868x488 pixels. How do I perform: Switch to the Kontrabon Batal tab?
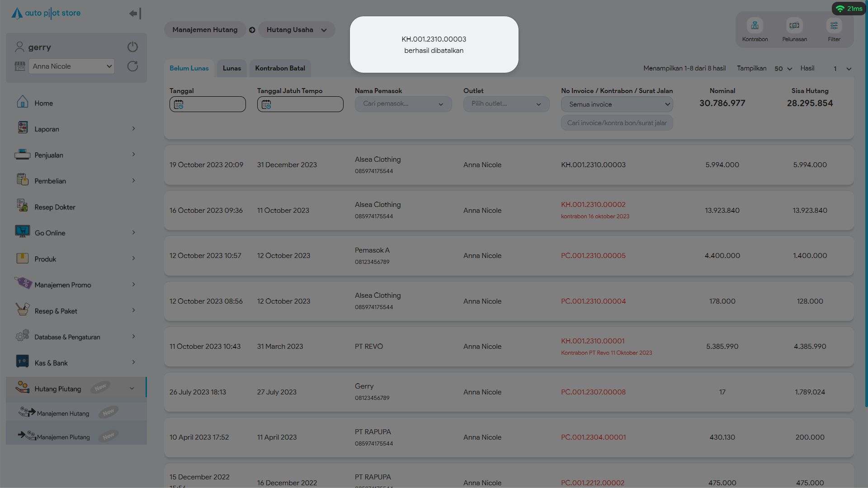point(280,68)
